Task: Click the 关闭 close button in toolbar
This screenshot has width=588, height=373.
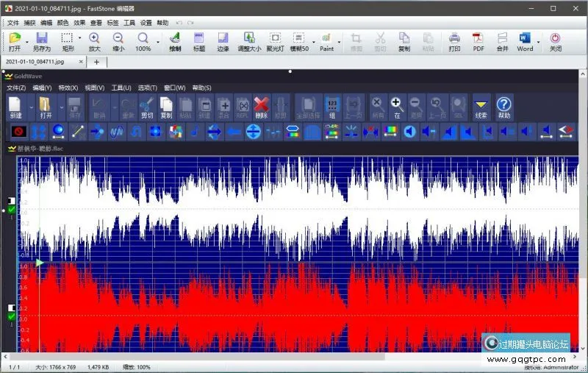Action: [555, 40]
